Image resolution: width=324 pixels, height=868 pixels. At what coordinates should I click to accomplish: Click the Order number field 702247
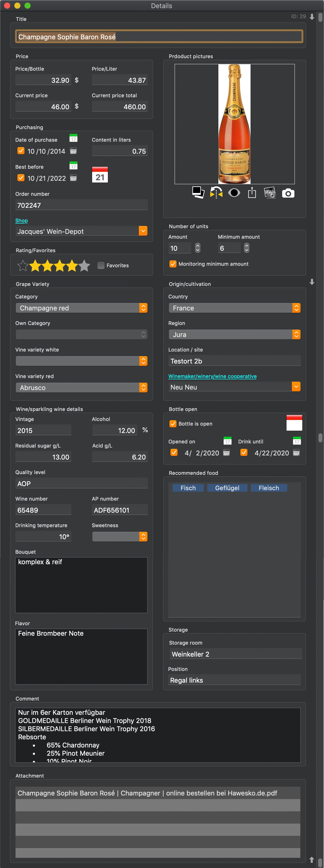tap(81, 205)
